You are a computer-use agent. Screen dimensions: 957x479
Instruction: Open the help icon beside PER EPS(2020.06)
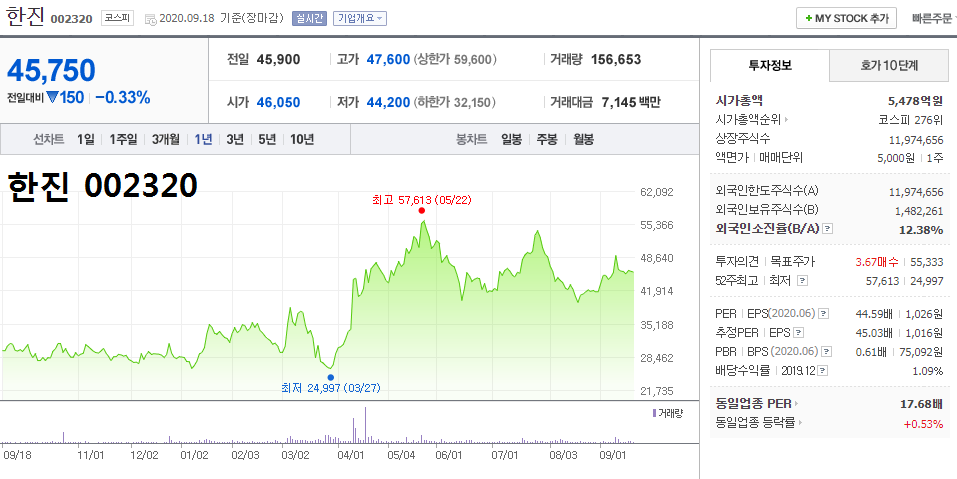coord(823,314)
